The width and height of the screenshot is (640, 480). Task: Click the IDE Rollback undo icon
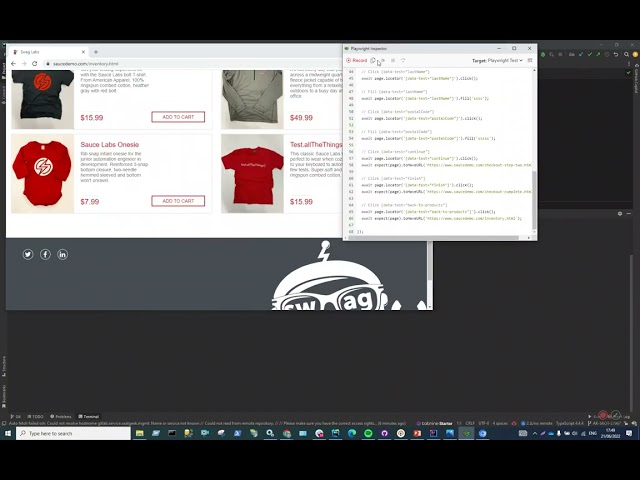[x=616, y=54]
